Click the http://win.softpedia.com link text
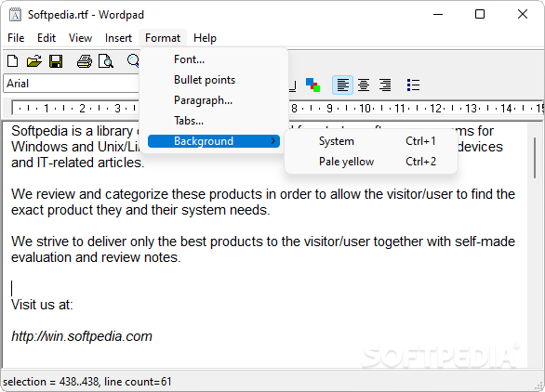The width and height of the screenshot is (545, 392). 82,336
